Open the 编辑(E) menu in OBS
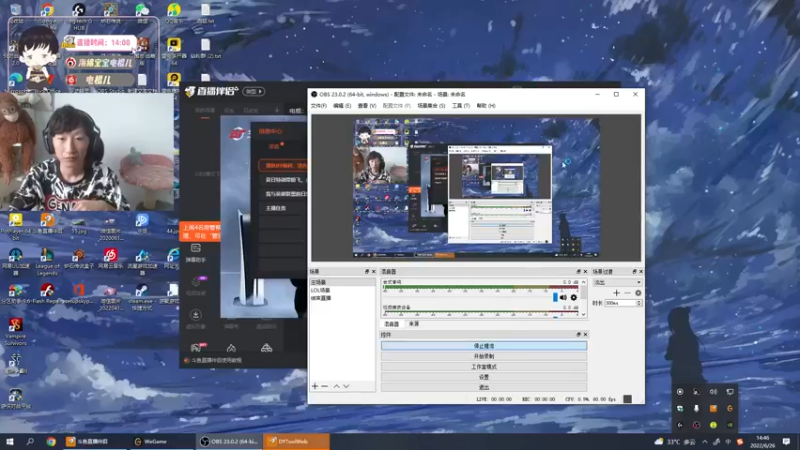 coord(342,106)
